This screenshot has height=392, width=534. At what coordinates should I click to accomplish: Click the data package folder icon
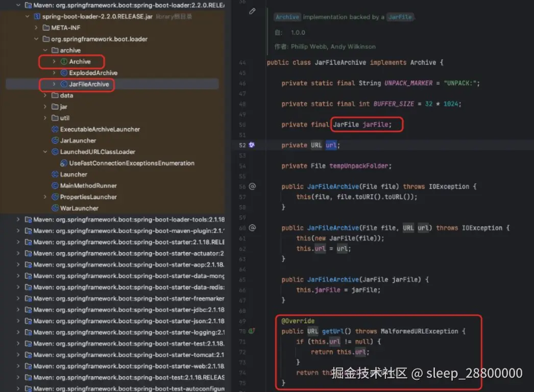(55, 95)
